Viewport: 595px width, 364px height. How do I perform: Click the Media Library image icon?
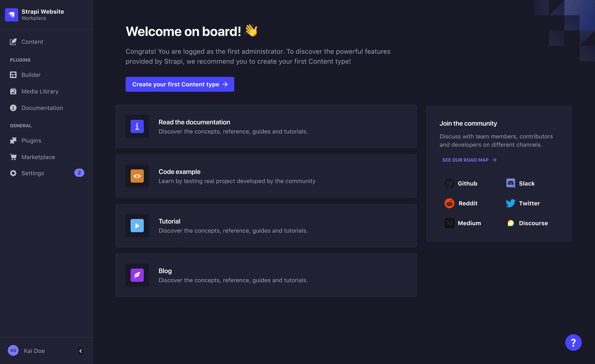pyautogui.click(x=13, y=91)
